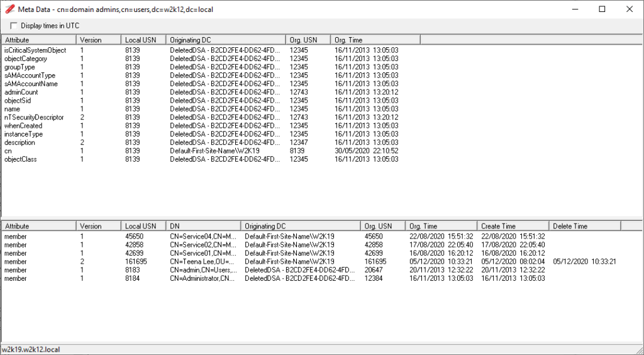Click Default-First-Site-Name\W2K19 in the cn row

coord(214,151)
